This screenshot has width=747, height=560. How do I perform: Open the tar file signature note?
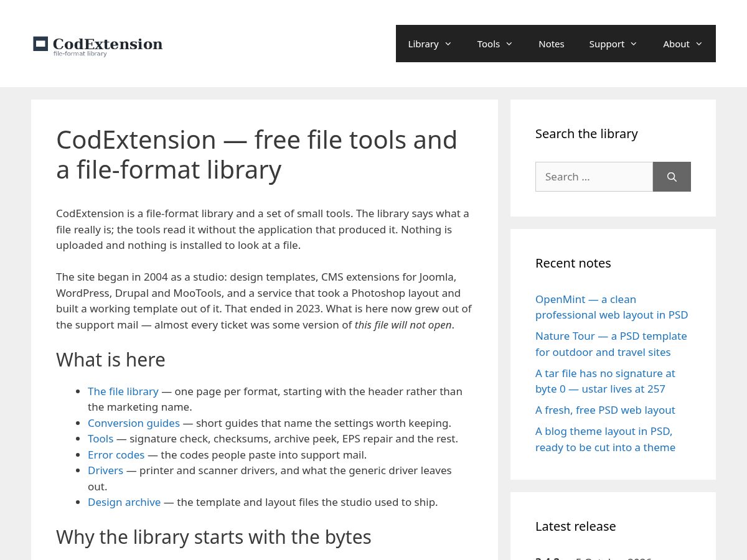click(605, 381)
